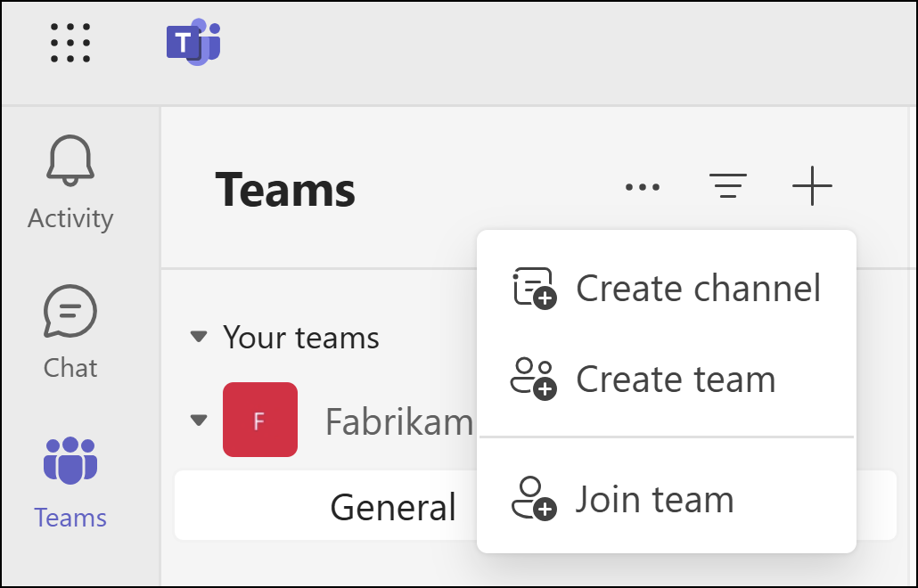Select the Chat icon in the sidebar

[70, 312]
